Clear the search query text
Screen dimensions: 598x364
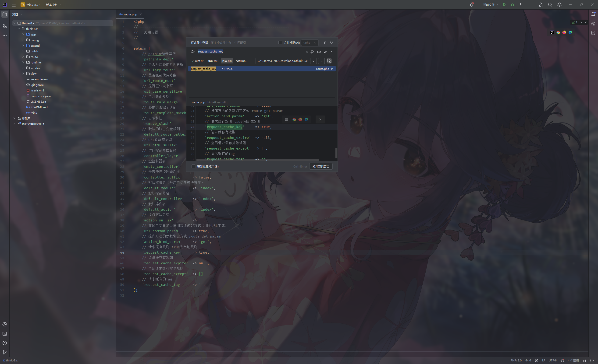[x=307, y=52]
